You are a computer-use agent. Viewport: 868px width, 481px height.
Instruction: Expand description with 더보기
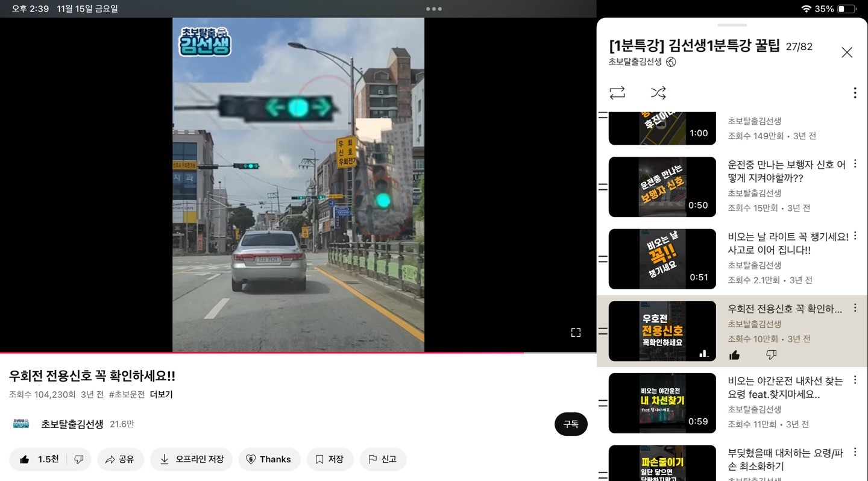162,395
